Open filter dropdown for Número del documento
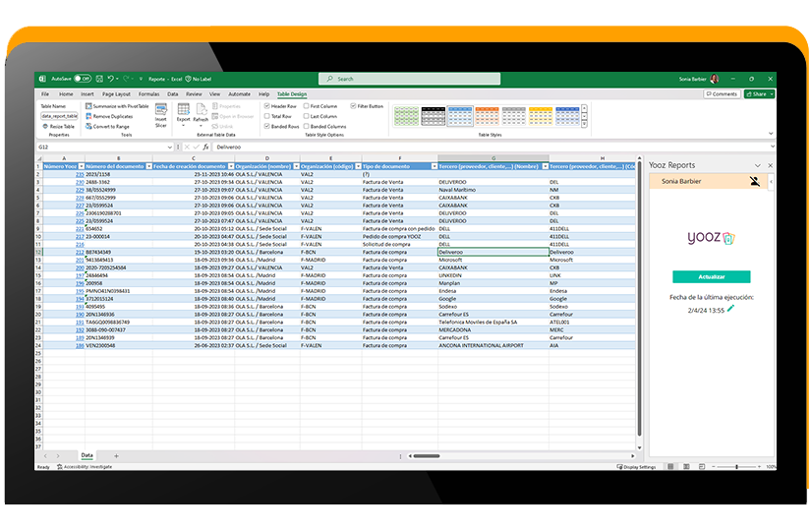 click(x=149, y=166)
